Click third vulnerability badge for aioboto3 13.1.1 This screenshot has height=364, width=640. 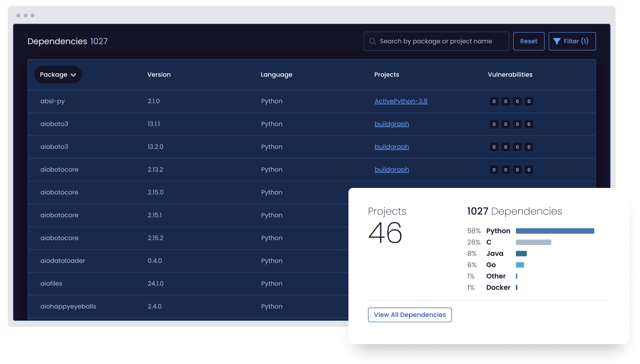click(x=517, y=124)
